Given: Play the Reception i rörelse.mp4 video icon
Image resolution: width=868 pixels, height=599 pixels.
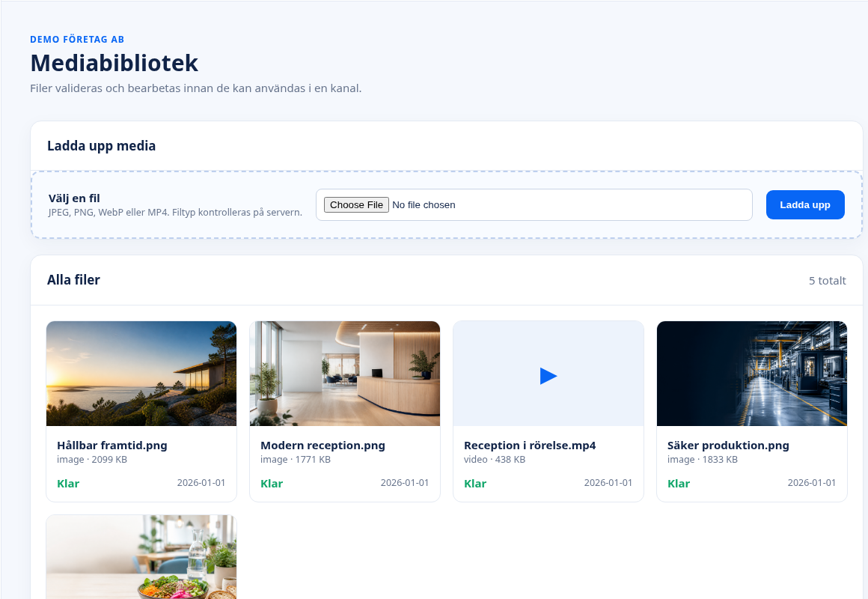Looking at the screenshot, I should tap(548, 376).
